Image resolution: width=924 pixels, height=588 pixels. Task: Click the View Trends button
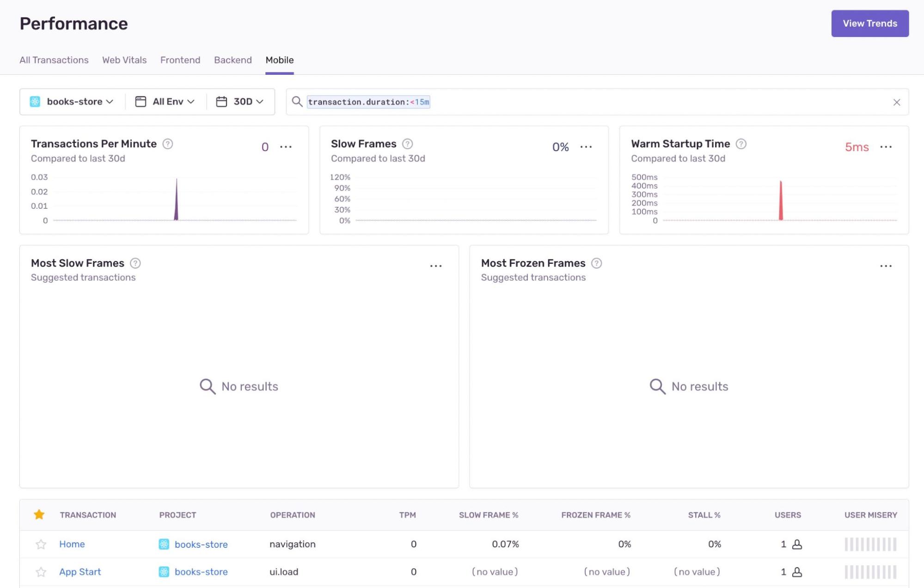pyautogui.click(x=869, y=23)
